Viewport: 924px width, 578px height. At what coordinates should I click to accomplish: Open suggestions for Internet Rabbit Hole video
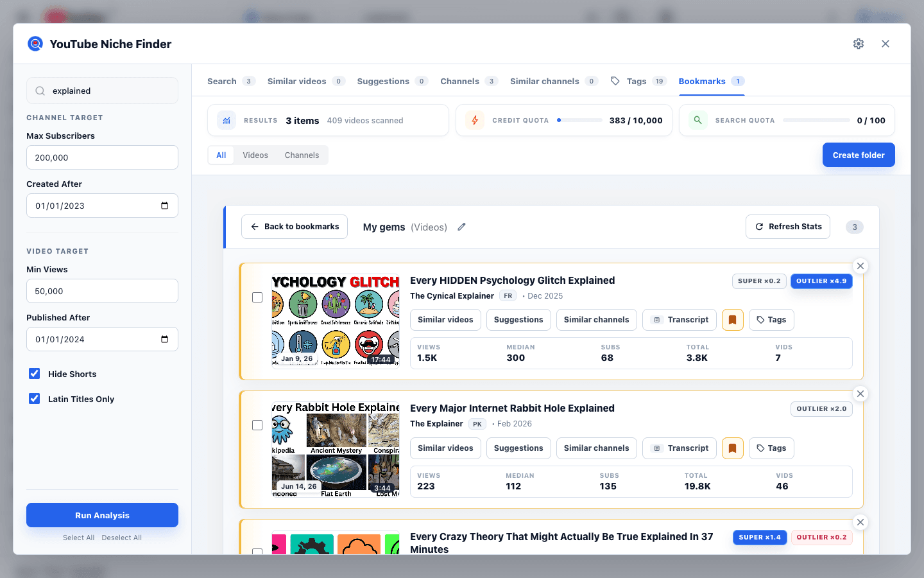(518, 448)
